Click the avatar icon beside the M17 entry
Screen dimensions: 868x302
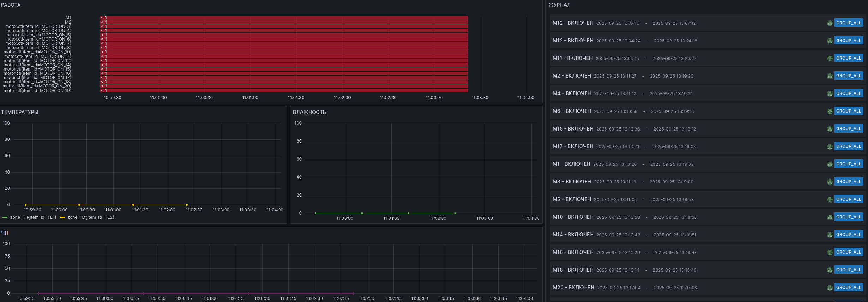[x=830, y=147]
